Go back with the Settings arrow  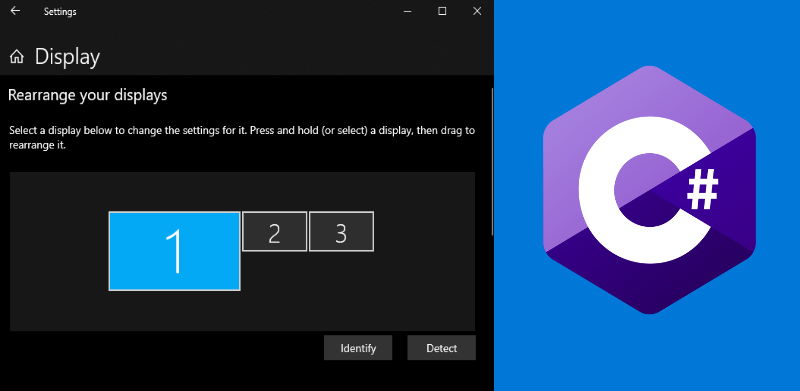coord(15,11)
